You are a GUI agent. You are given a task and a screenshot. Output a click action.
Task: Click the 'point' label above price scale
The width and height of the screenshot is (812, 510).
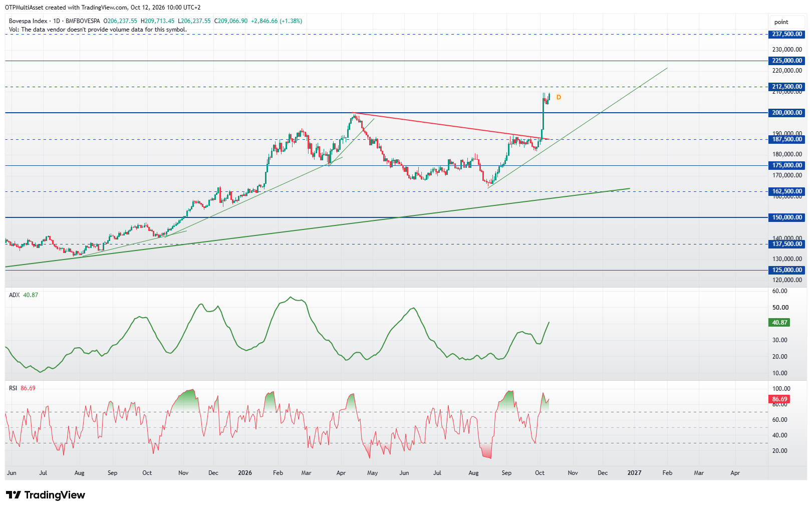pos(781,22)
